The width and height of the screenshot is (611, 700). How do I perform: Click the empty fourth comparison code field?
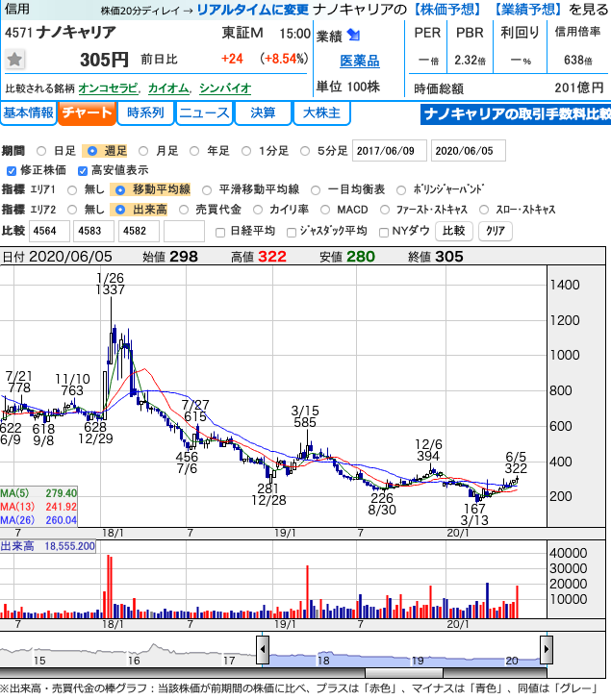point(184,231)
